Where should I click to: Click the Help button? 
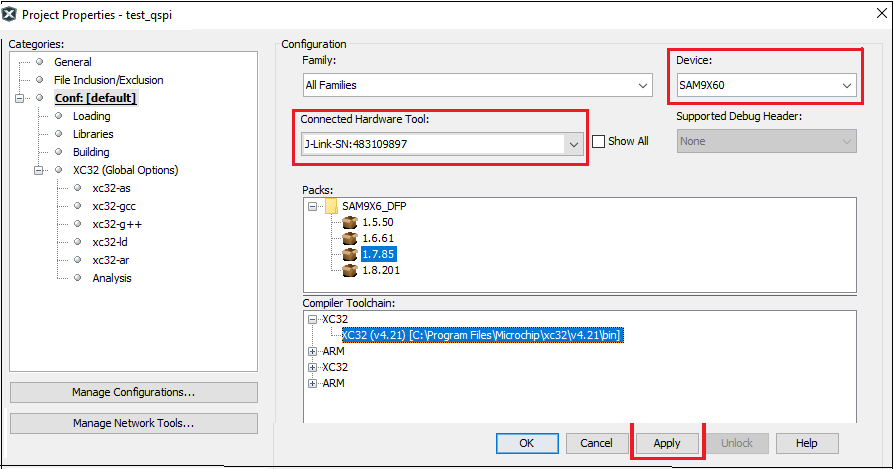[x=807, y=443]
